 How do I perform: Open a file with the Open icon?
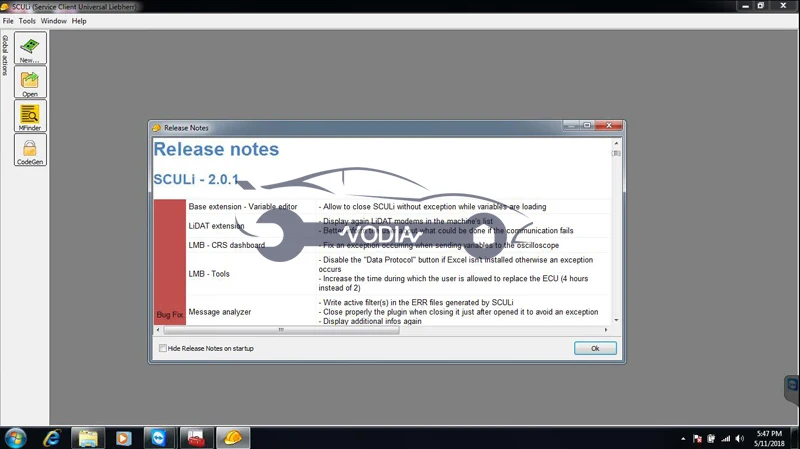[30, 82]
